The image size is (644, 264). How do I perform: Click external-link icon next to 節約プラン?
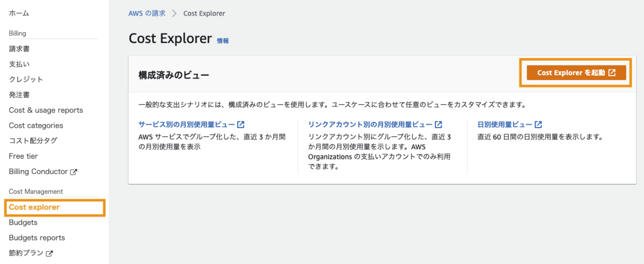click(x=50, y=253)
